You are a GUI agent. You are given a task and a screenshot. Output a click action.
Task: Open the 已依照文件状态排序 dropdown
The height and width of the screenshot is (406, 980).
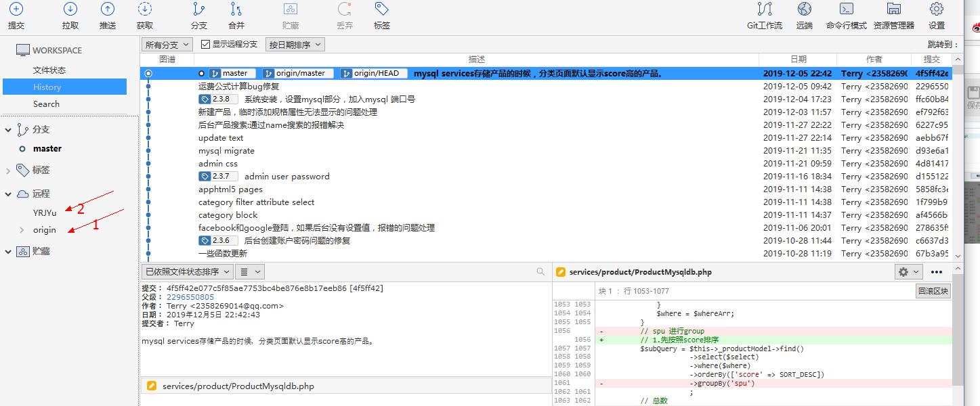pyautogui.click(x=187, y=271)
